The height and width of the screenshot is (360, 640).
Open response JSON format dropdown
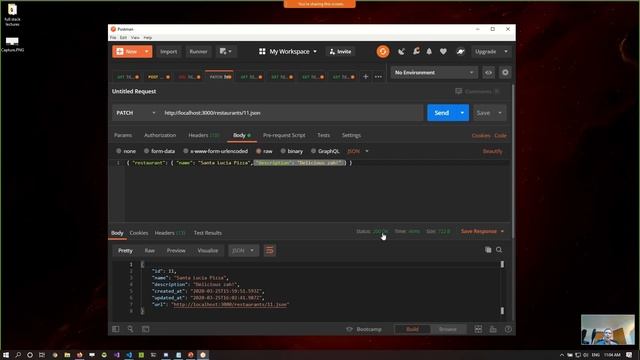pos(243,250)
